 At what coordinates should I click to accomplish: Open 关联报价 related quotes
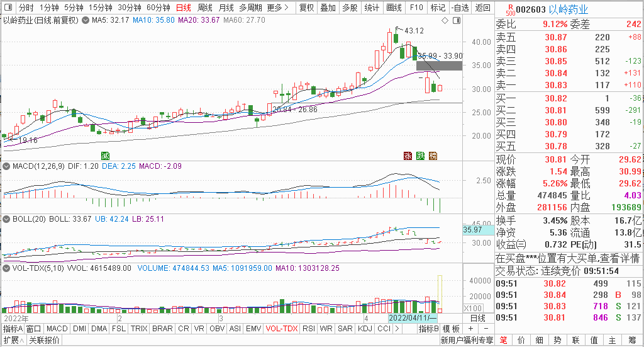point(45,341)
